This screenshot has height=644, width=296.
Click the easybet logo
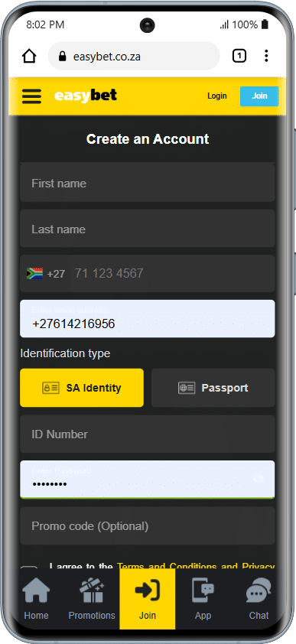[x=86, y=96]
